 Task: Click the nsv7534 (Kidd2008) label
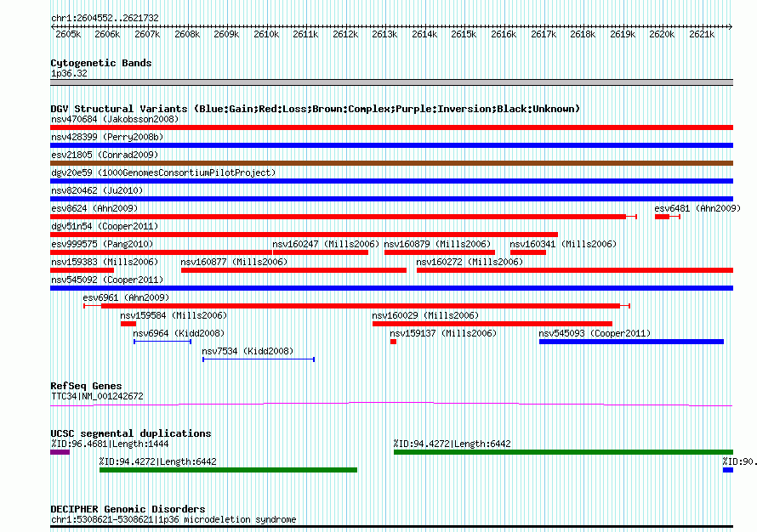tap(248, 351)
